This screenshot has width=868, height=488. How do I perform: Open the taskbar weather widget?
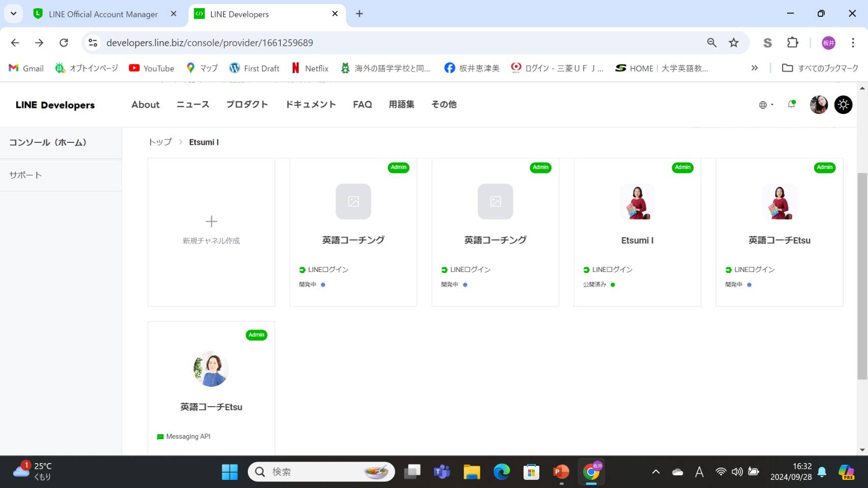tap(33, 471)
